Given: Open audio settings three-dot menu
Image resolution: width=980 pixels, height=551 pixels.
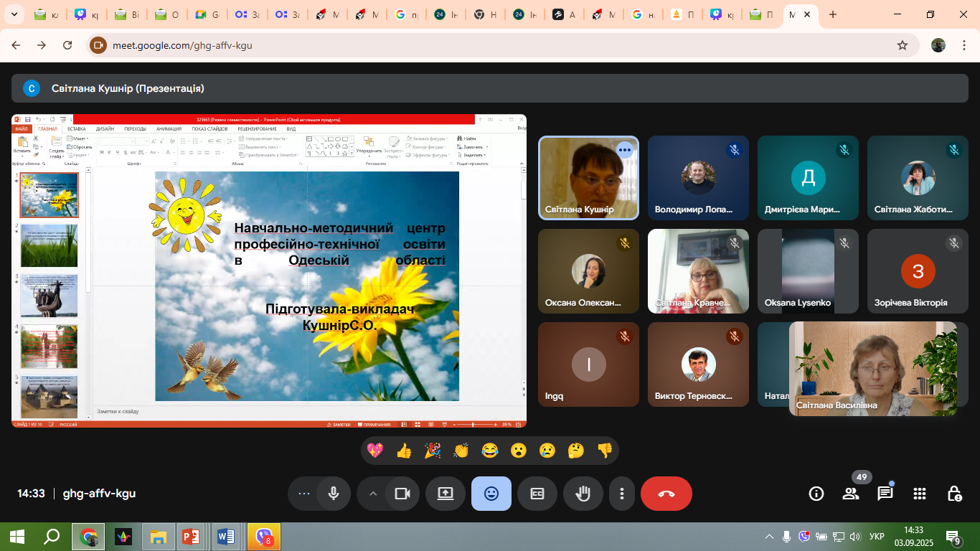Looking at the screenshot, I should pos(304,494).
